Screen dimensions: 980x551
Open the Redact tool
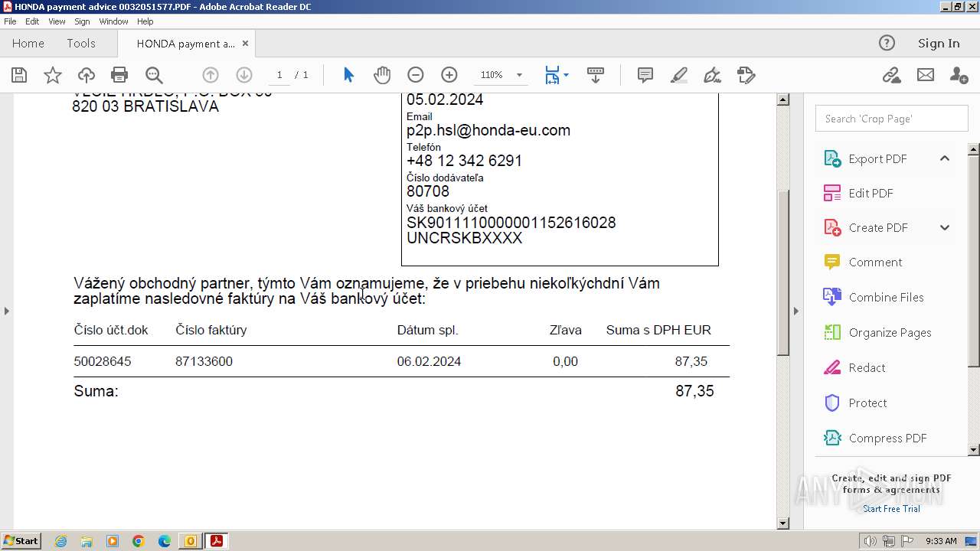867,367
